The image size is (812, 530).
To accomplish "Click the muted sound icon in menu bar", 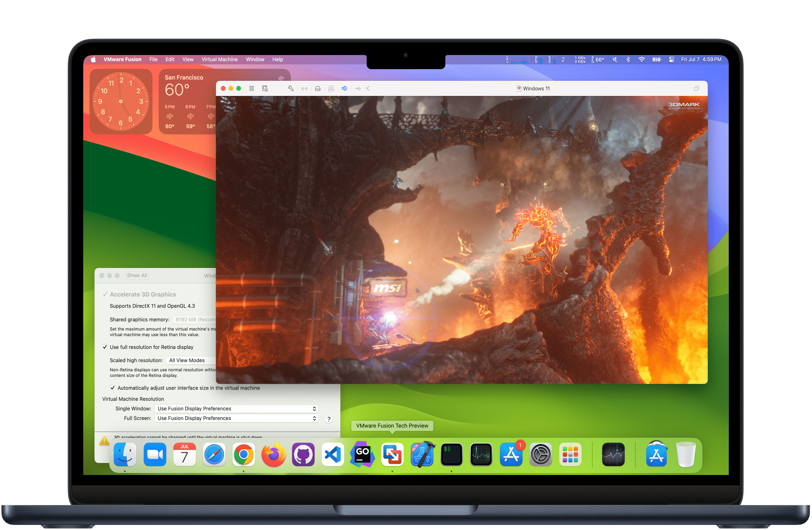I will click(615, 59).
